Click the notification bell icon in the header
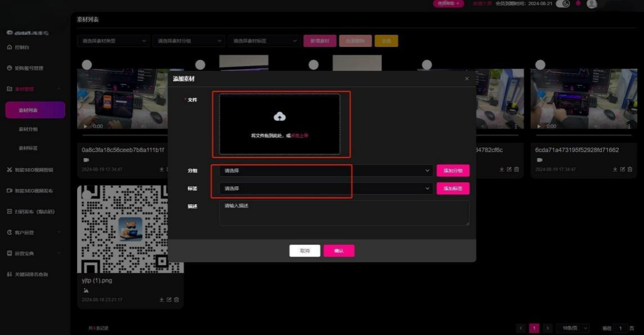Viewport: 644px width, 335px height. pyautogui.click(x=578, y=3)
